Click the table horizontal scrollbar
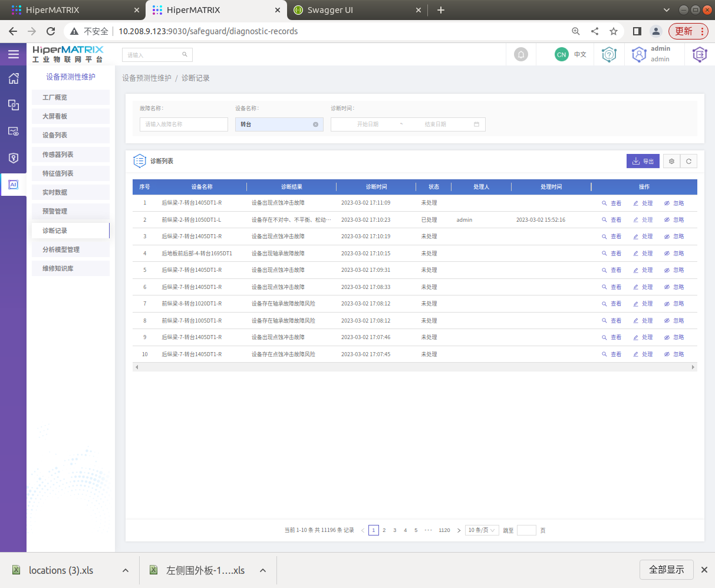715x588 pixels. click(414, 367)
